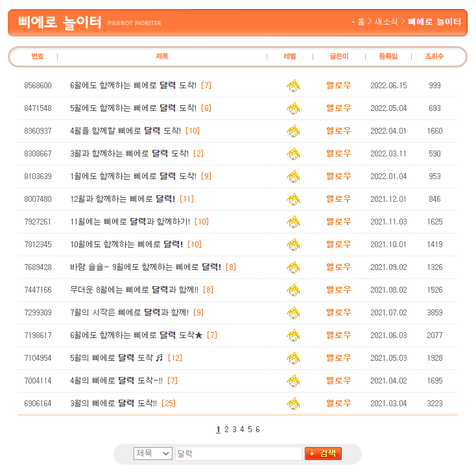This screenshot has width=476, height=473.
Task: Go to page 2 of results
Action: tap(226, 430)
